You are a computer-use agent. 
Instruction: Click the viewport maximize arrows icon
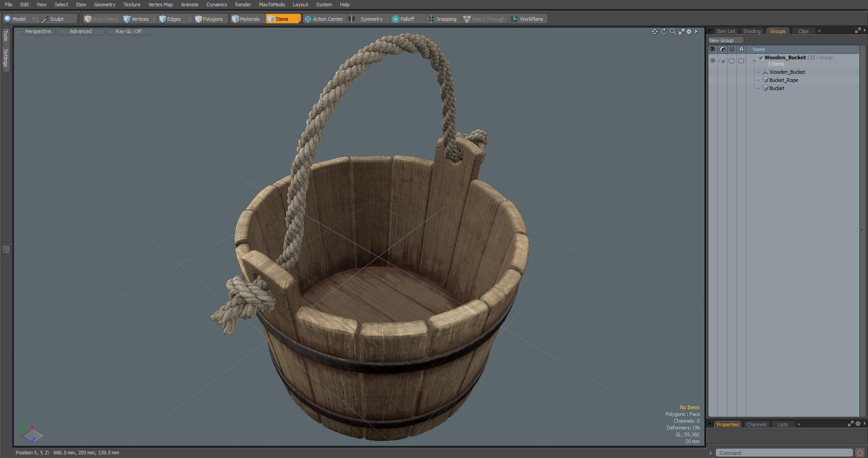(x=681, y=32)
